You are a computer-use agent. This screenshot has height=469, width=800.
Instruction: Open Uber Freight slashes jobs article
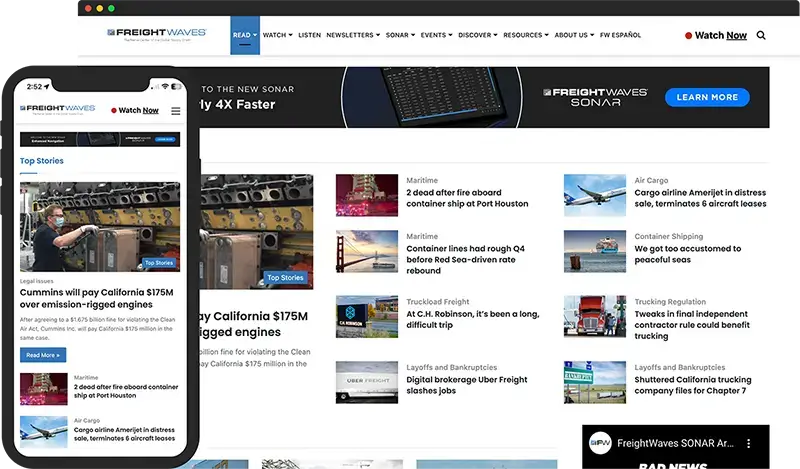(x=466, y=385)
